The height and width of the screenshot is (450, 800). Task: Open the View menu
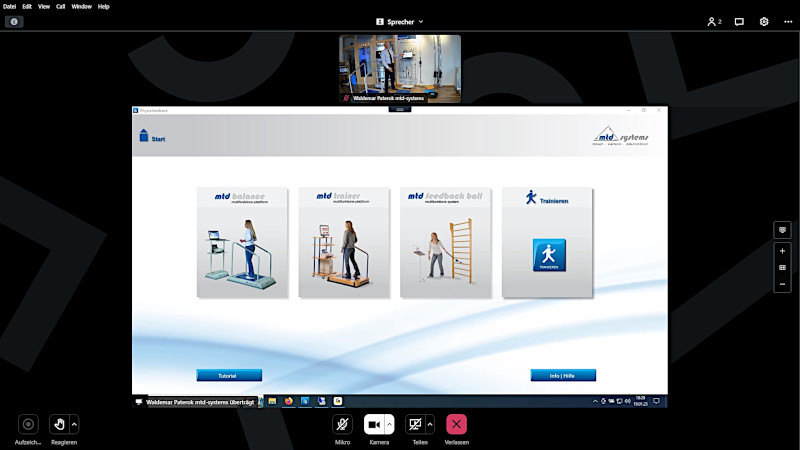(x=44, y=7)
